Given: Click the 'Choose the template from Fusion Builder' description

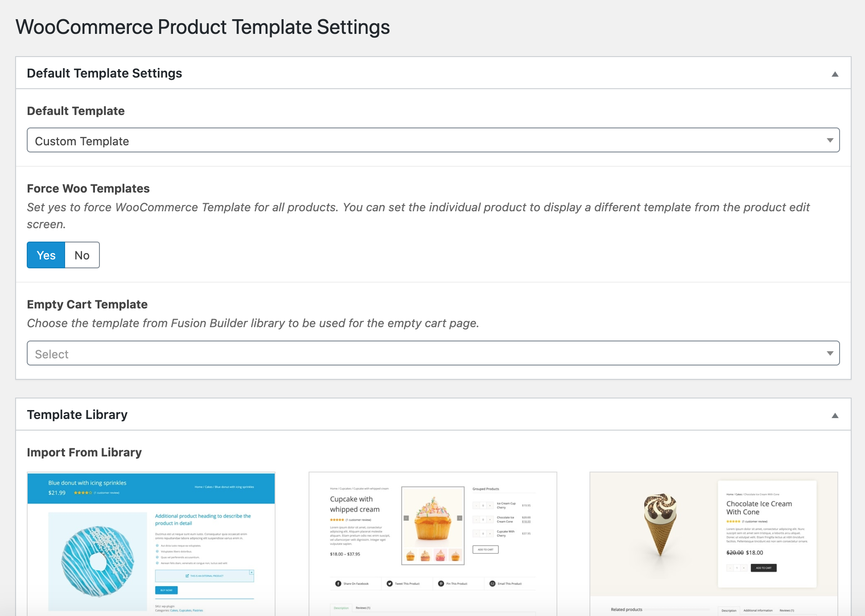Looking at the screenshot, I should 253,323.
